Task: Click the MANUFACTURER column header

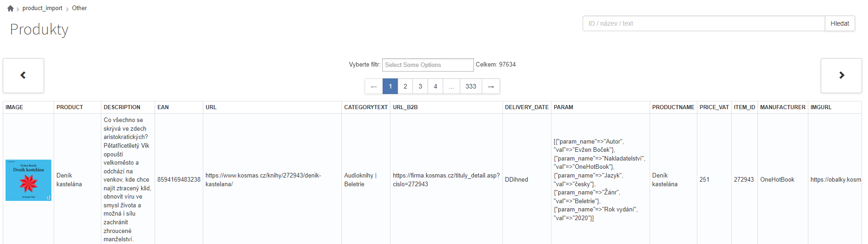Action: pyautogui.click(x=782, y=107)
